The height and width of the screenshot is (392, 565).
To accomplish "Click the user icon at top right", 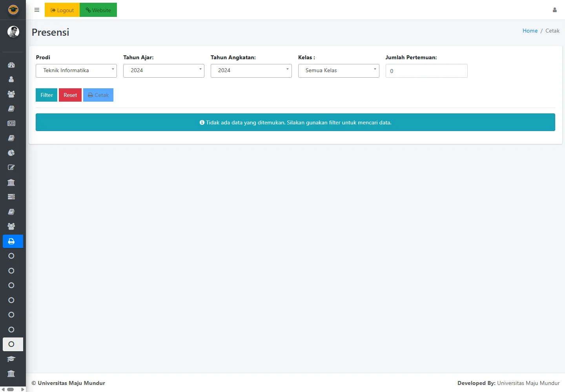I will coord(554,10).
